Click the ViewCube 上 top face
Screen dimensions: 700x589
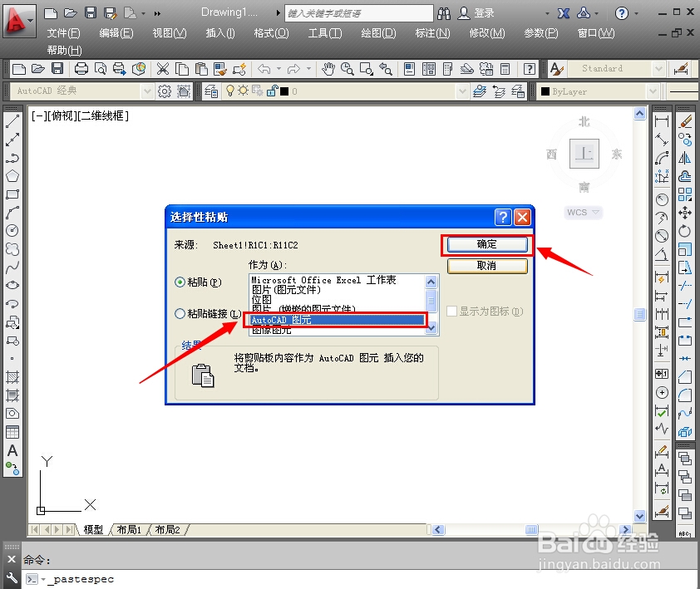click(584, 154)
